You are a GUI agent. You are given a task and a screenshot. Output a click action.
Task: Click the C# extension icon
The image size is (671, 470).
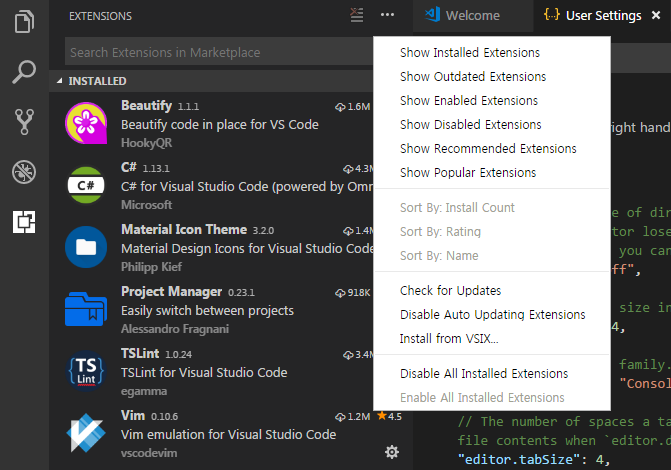point(86,185)
